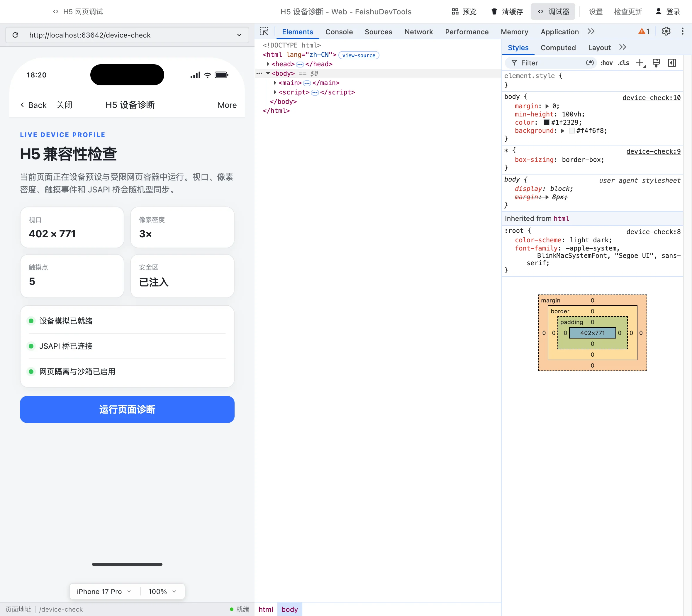The height and width of the screenshot is (616, 692).
Task: Click the 清缓存 clear cache button
Action: pos(507,11)
